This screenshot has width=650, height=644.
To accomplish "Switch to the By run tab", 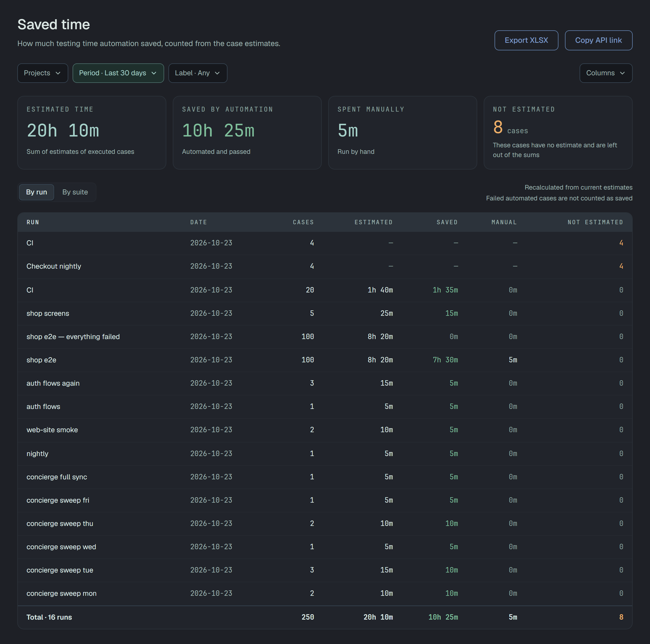I will [x=36, y=192].
